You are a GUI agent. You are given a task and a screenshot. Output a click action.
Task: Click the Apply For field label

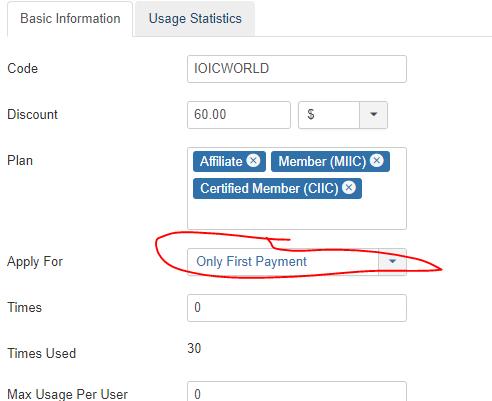pyautogui.click(x=35, y=262)
